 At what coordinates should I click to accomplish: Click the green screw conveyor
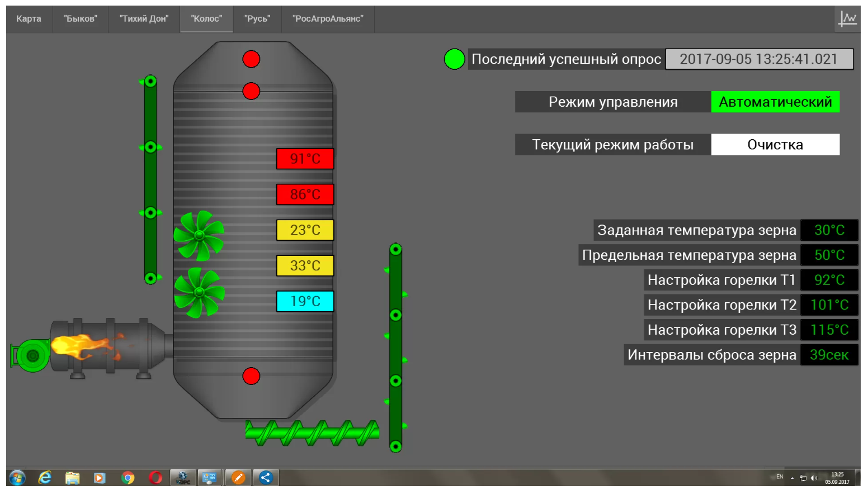(x=312, y=433)
